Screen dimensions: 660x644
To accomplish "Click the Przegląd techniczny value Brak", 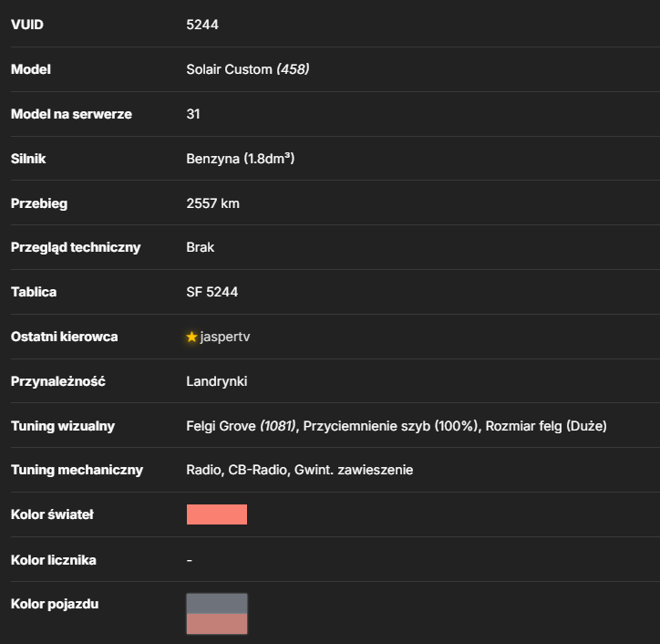I will pyautogui.click(x=200, y=247).
